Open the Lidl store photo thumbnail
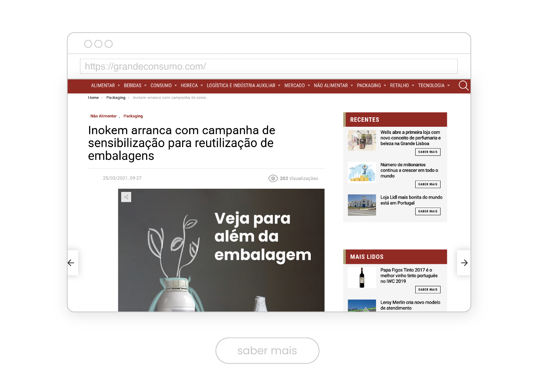The image size is (535, 392). click(362, 205)
